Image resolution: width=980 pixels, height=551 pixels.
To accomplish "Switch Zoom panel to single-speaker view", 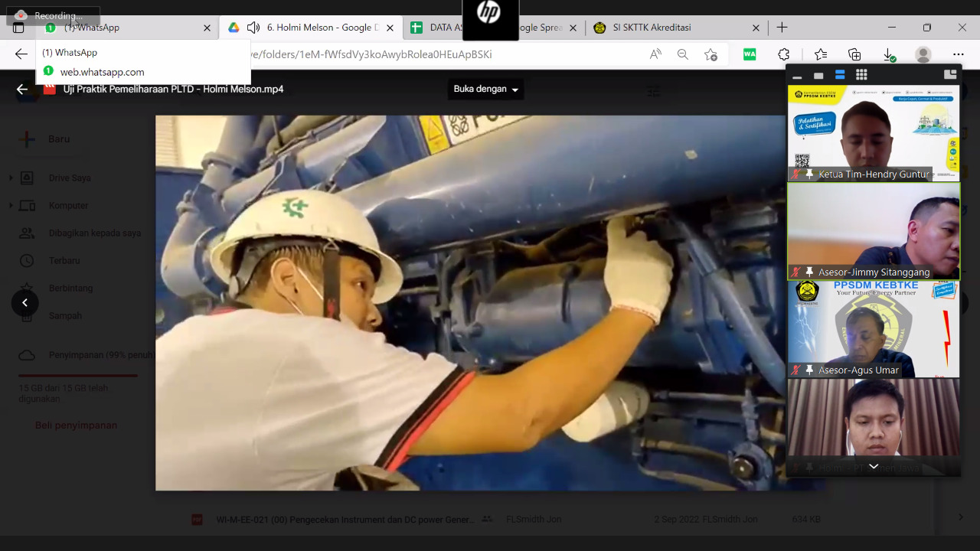I will 818,75.
